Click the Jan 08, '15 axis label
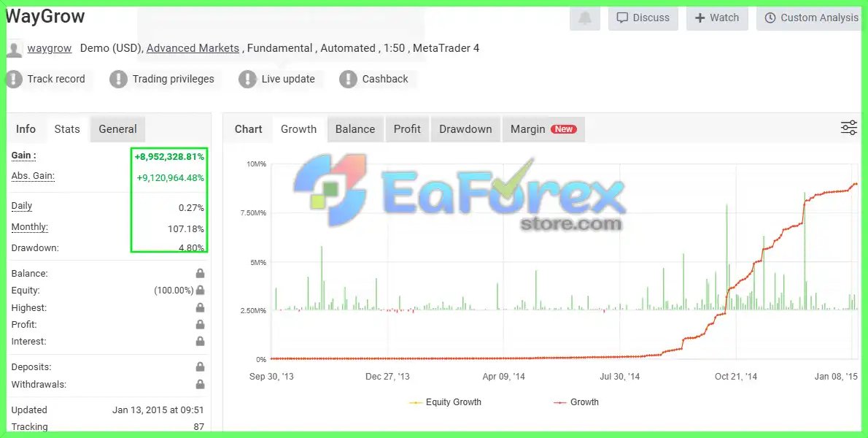The image size is (868, 438). (x=836, y=377)
